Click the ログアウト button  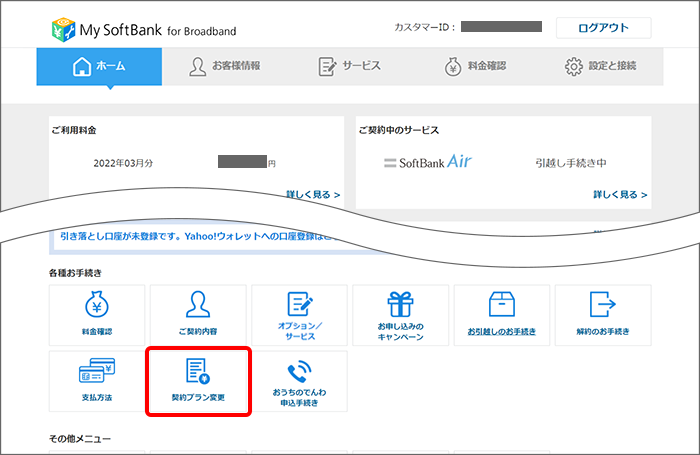(604, 28)
